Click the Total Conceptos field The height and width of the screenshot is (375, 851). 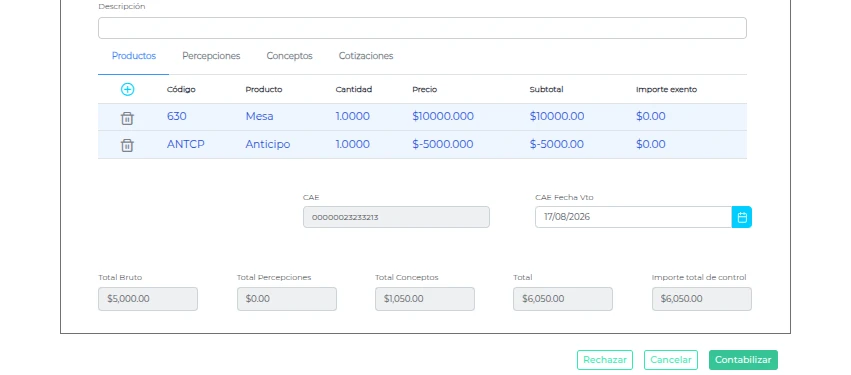click(425, 299)
